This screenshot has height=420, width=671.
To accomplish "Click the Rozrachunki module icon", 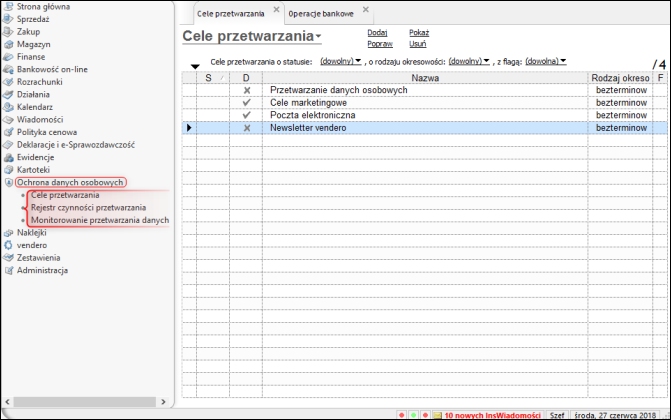I will tap(8, 82).
